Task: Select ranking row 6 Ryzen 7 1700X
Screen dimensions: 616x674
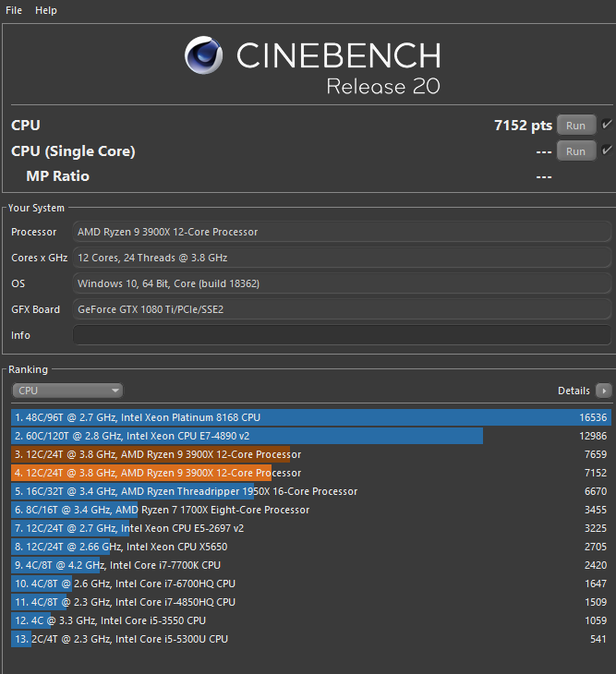Action: [x=311, y=510]
